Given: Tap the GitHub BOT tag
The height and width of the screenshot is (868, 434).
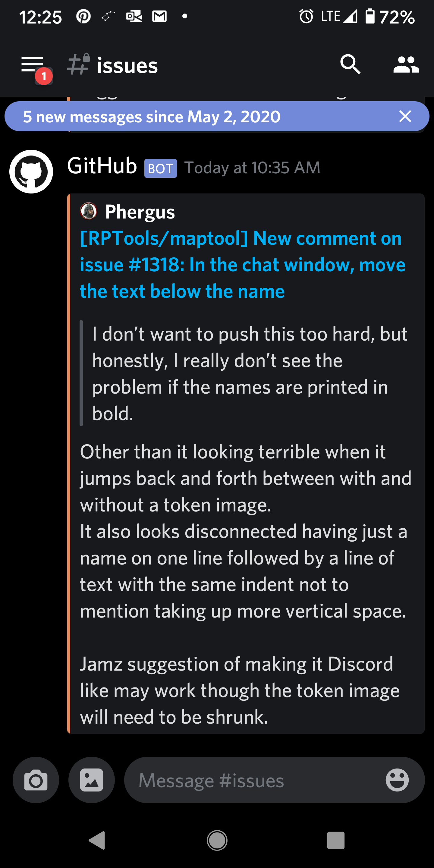Looking at the screenshot, I should pos(160,168).
